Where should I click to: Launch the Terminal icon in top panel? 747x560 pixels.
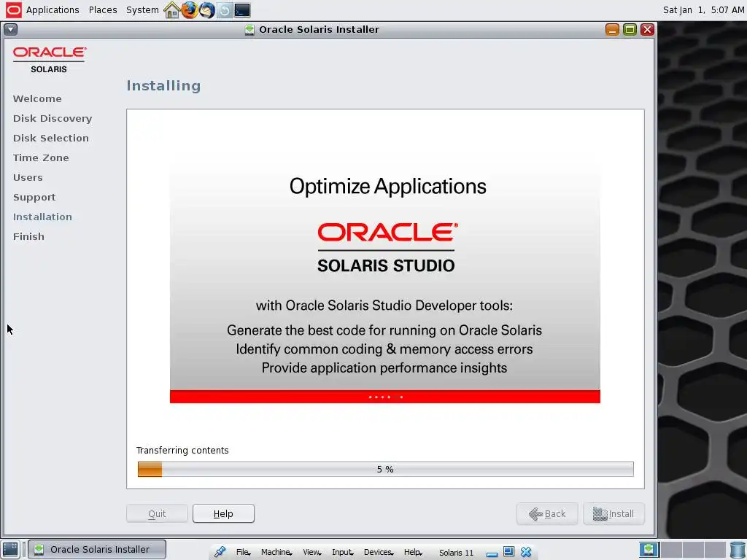tap(242, 10)
